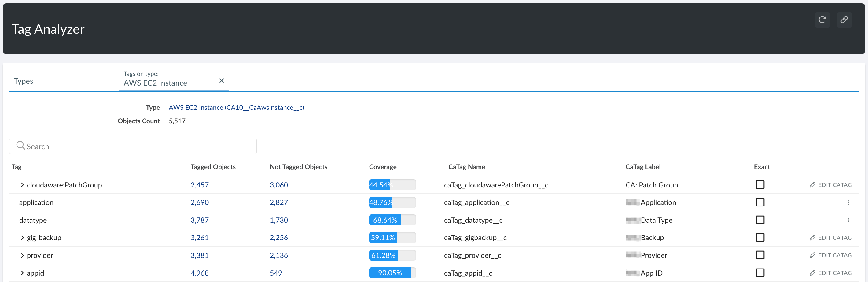Click the Objects Count value 5,517
Screen dimensions: 868x282
pyautogui.click(x=177, y=121)
